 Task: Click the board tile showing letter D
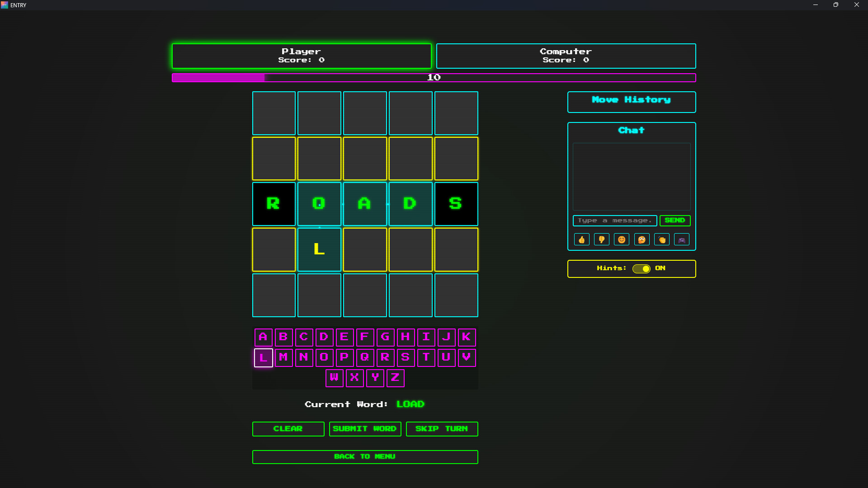(410, 204)
